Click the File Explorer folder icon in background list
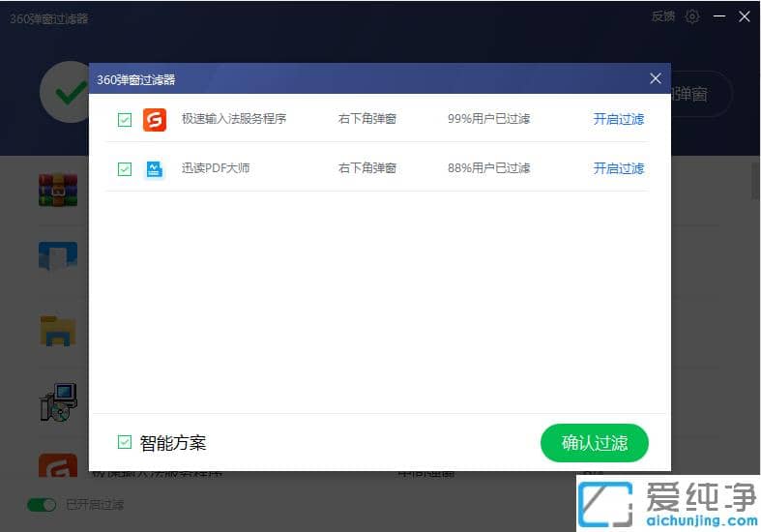 [58, 331]
